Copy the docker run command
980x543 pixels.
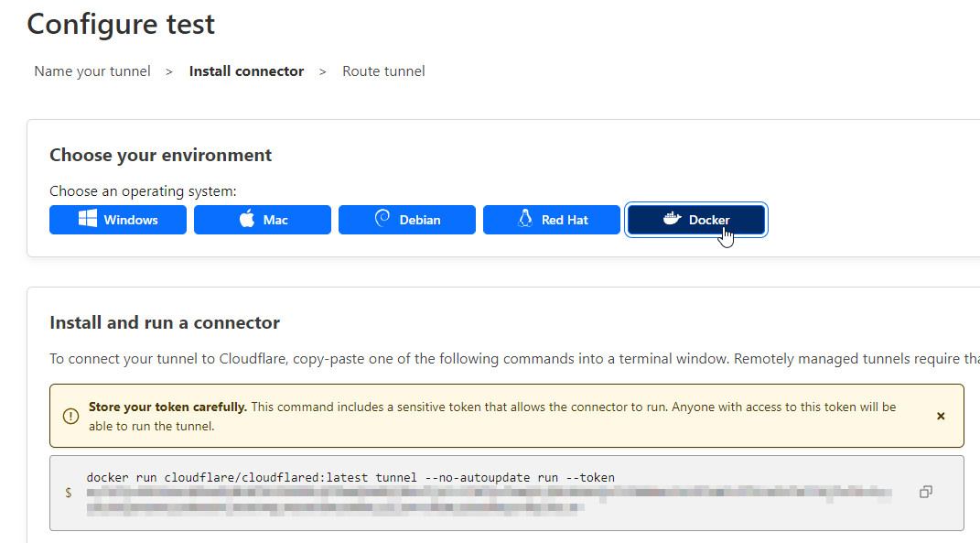tap(925, 493)
